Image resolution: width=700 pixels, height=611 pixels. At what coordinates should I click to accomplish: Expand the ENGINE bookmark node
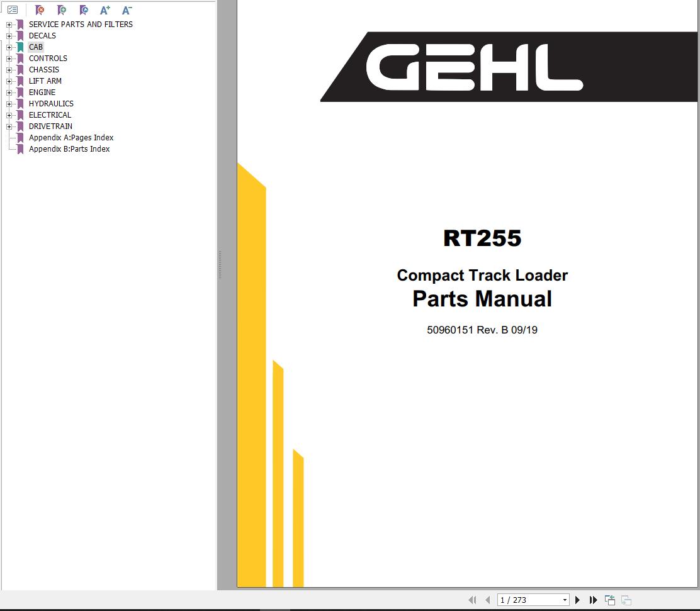tap(9, 92)
